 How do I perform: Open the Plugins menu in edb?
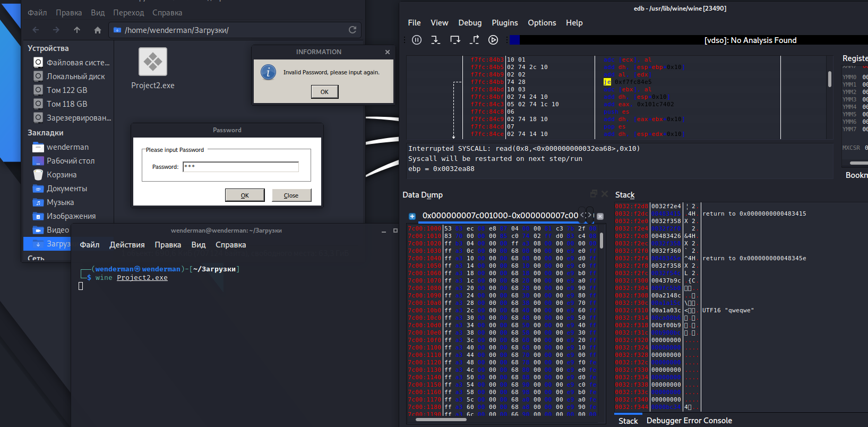tap(504, 23)
